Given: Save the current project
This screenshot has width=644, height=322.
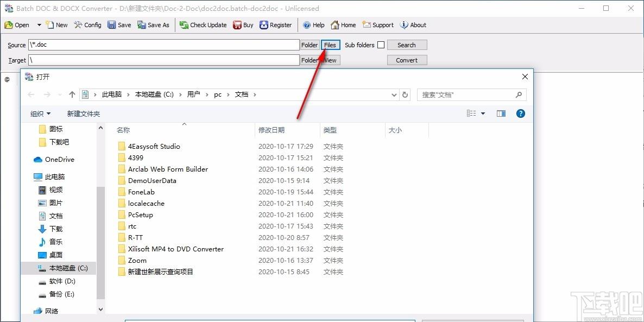Looking at the screenshot, I should point(119,25).
